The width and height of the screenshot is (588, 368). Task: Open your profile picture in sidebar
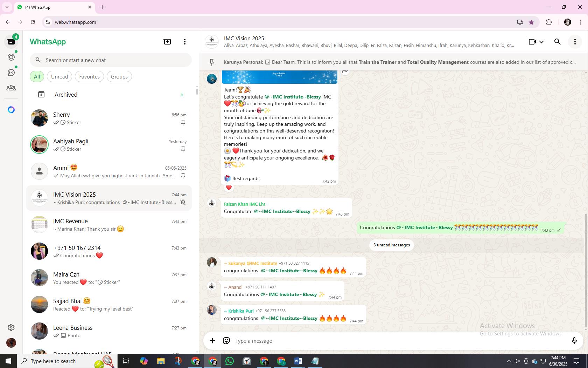pos(11,343)
